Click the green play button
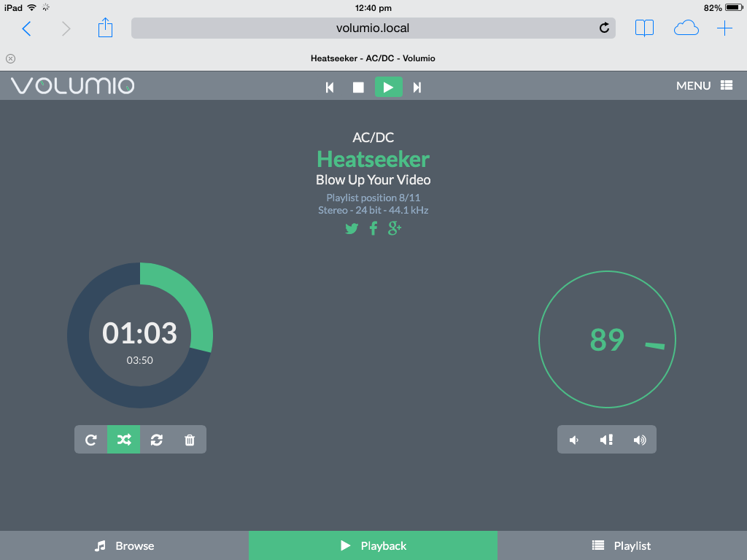This screenshot has height=560, width=747. pyautogui.click(x=388, y=87)
